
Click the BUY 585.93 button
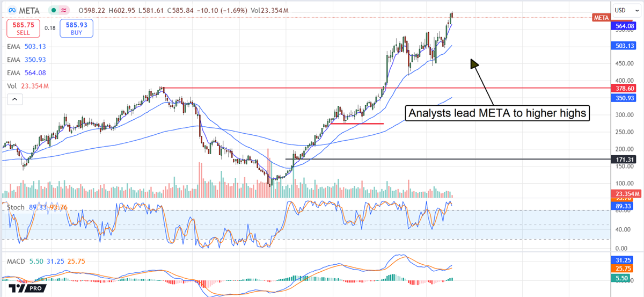coord(77,28)
